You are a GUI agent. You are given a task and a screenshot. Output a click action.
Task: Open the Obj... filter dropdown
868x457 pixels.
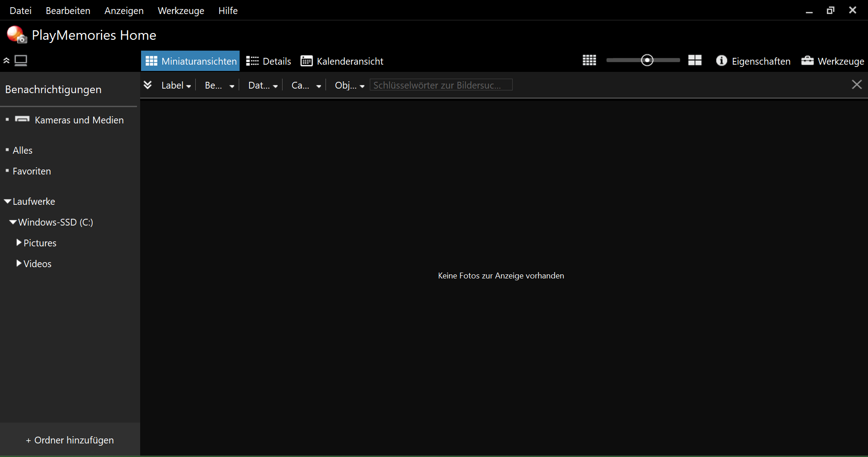[350, 85]
